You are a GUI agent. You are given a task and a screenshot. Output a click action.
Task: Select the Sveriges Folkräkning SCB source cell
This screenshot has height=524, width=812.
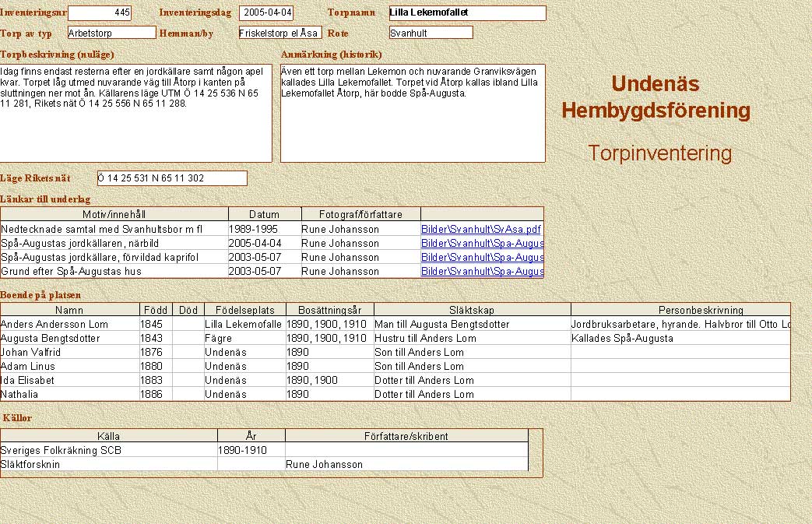pyautogui.click(x=108, y=451)
